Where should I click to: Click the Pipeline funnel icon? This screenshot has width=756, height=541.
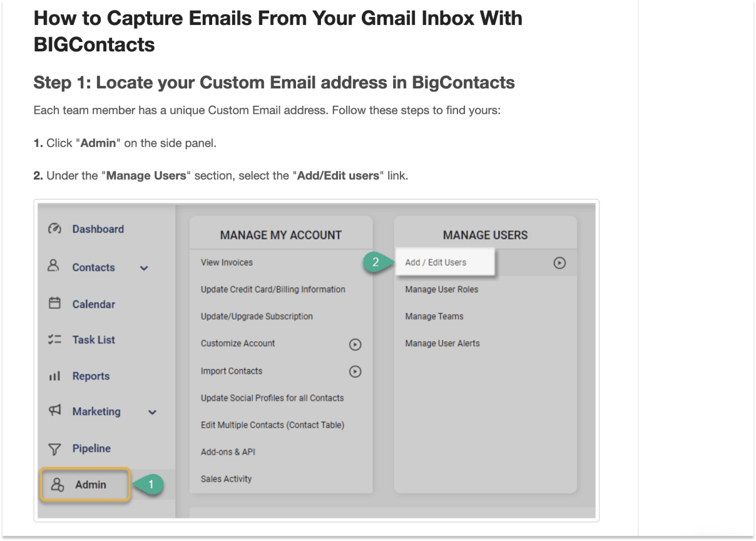55,449
